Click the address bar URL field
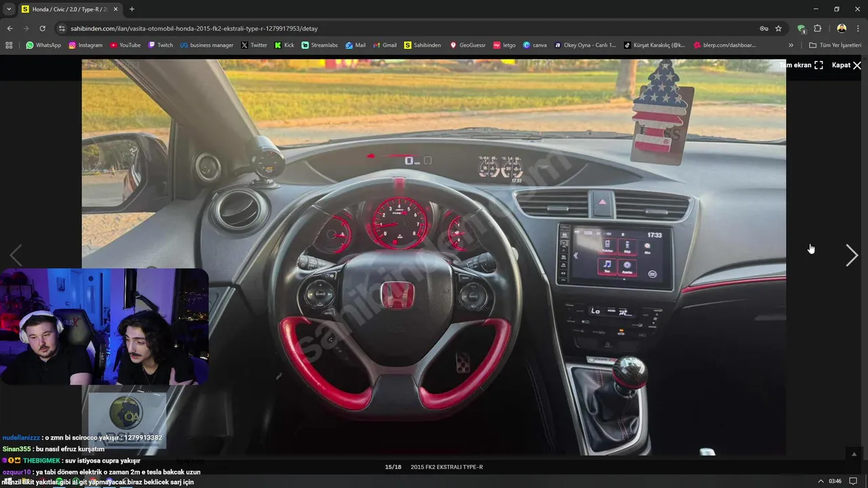 pyautogui.click(x=407, y=28)
